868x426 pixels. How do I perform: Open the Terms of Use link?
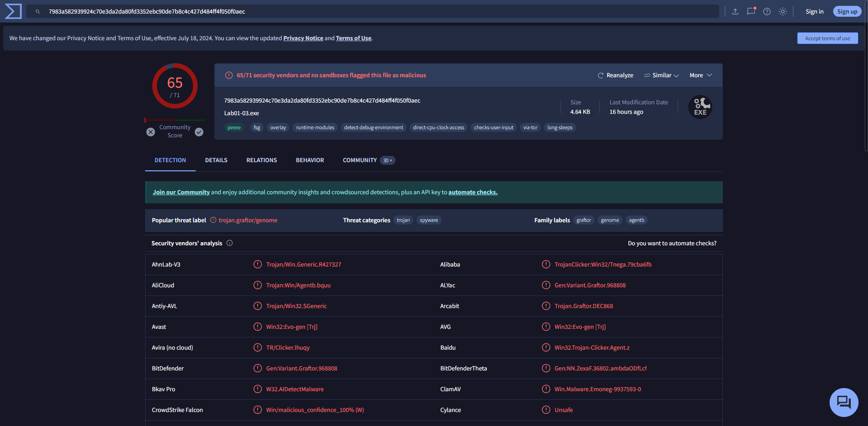click(x=354, y=38)
